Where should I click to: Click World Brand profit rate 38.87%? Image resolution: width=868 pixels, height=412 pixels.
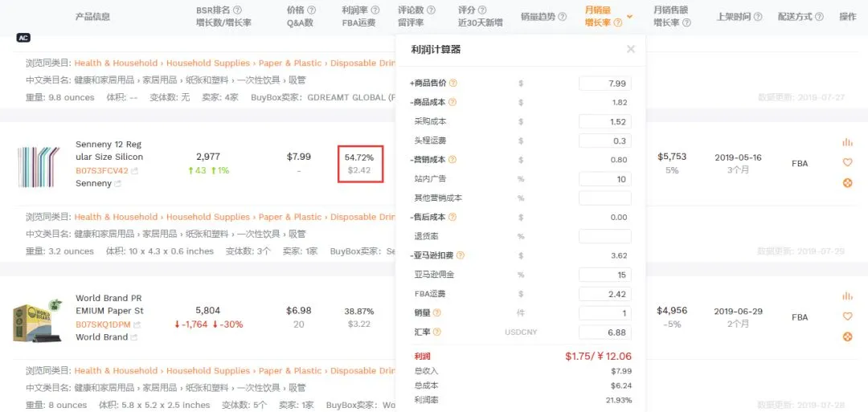(359, 312)
